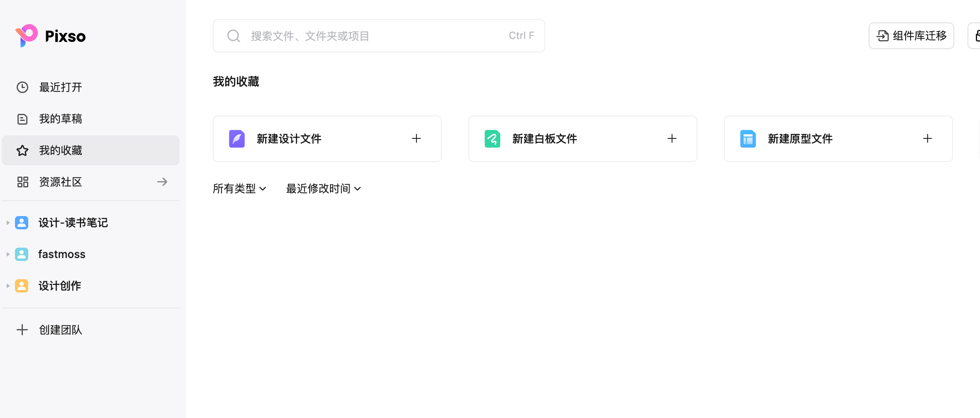Click the 组件库迁移 migration button
The width and height of the screenshot is (980, 418).
pos(911,36)
